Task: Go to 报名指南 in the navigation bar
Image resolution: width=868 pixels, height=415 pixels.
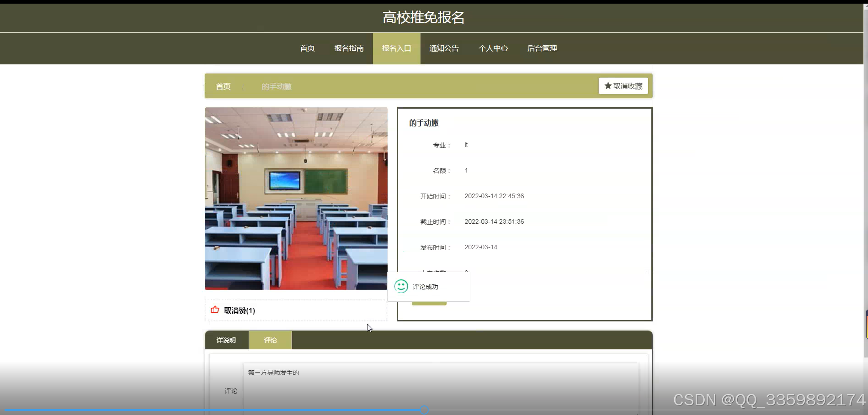Action: (x=349, y=48)
